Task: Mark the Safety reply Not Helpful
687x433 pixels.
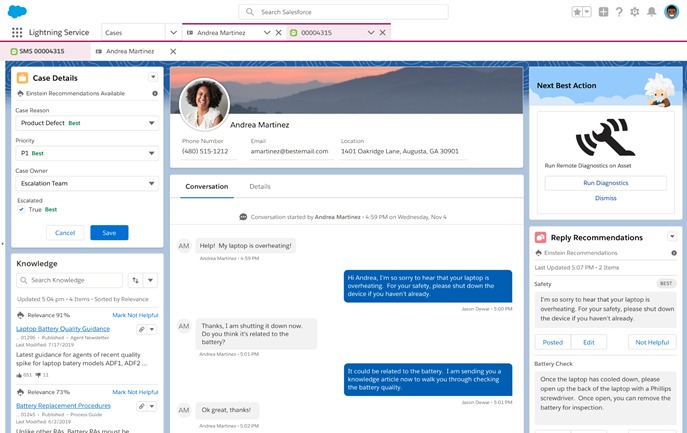Action: tap(652, 342)
